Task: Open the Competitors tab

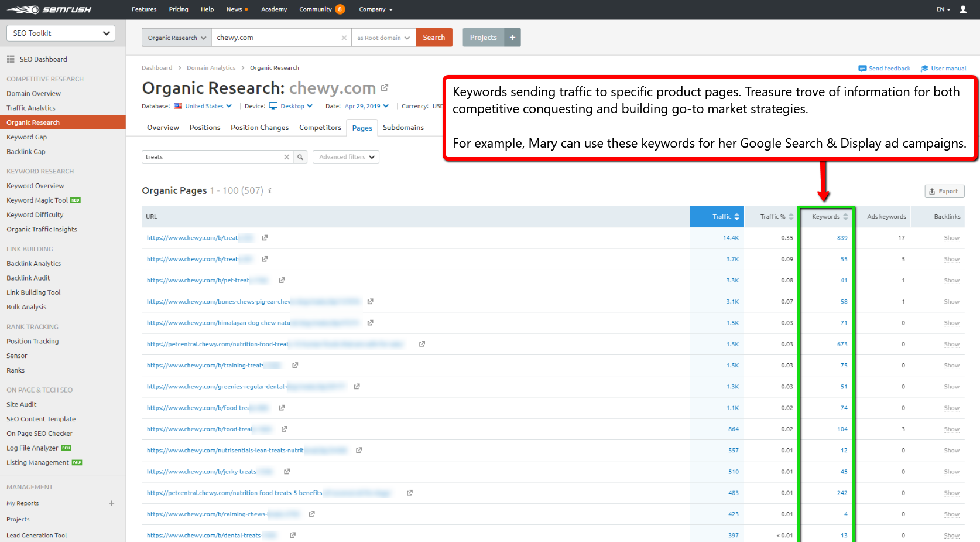Action: [320, 128]
